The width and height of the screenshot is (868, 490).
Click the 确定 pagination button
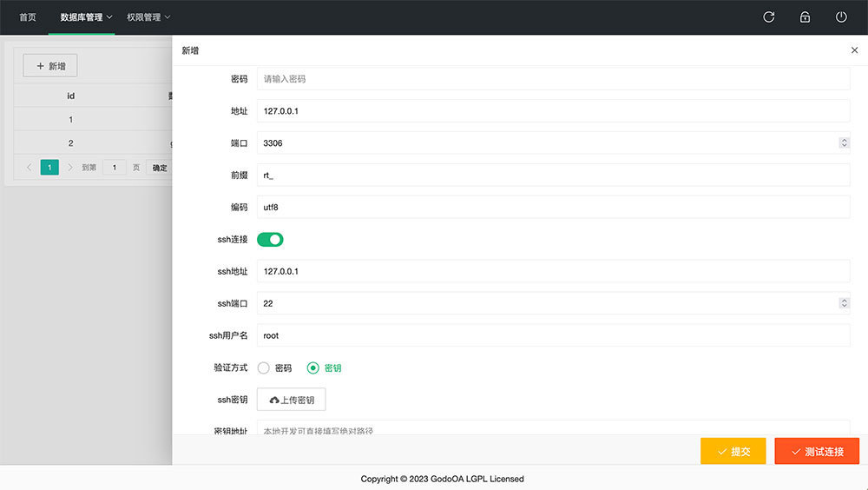click(x=160, y=168)
